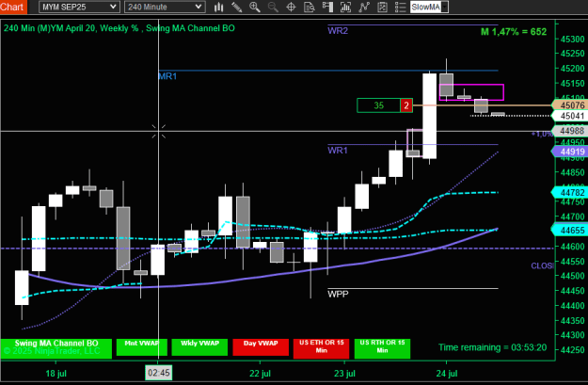The height and width of the screenshot is (385, 588).
Task: Open the bar type chart style icon
Action: pyautogui.click(x=218, y=7)
